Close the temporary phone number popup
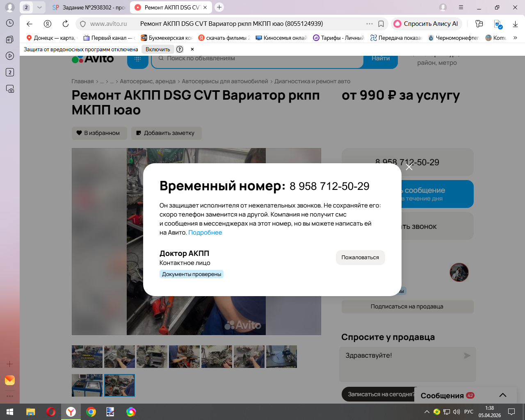This screenshot has width=525, height=420. click(x=409, y=167)
